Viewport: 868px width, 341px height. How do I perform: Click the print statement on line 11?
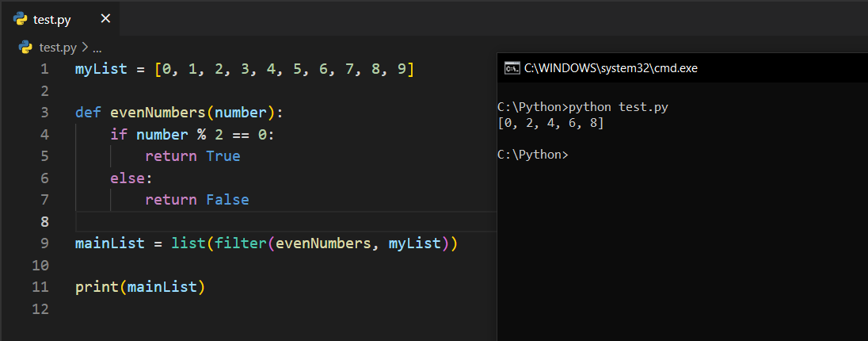point(97,286)
